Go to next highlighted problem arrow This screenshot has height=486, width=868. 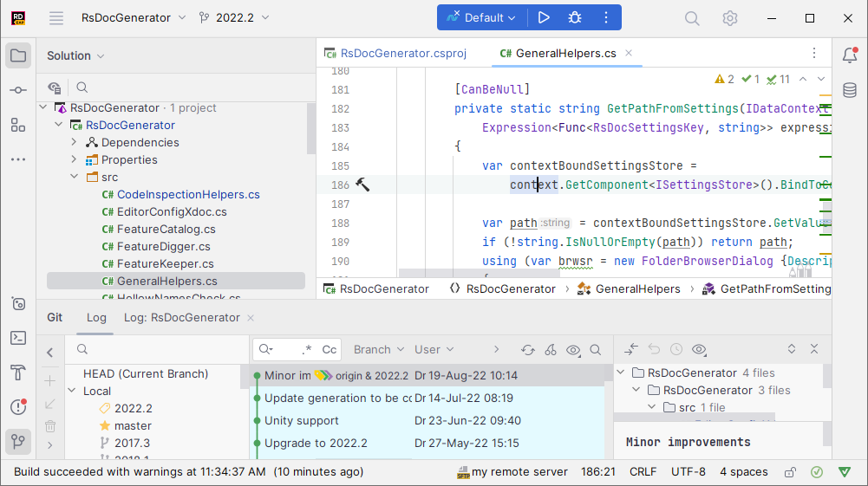pos(821,79)
